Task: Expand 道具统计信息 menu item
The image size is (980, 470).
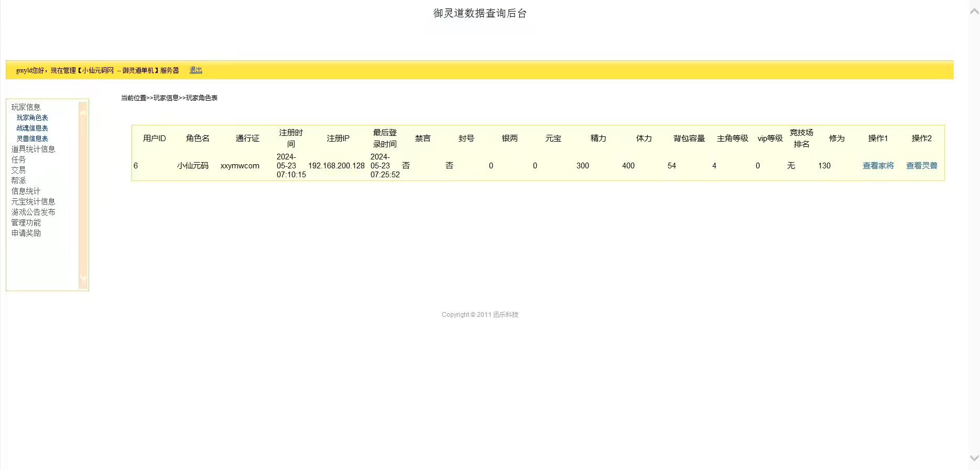Action: coord(33,149)
